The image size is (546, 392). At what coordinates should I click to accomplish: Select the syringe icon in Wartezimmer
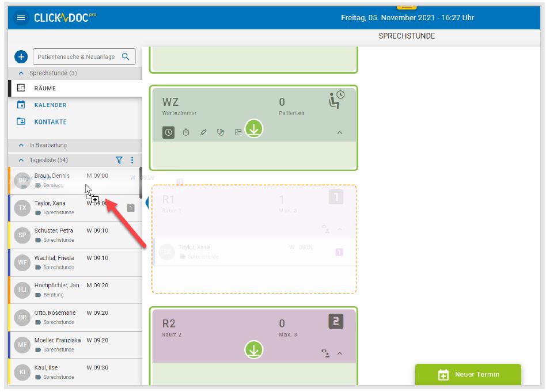pos(203,132)
